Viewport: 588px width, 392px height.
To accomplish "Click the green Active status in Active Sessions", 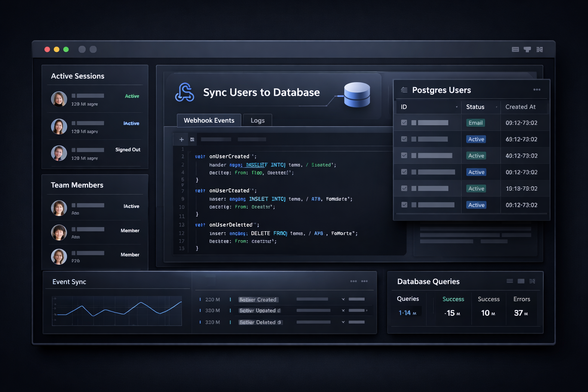I will click(132, 96).
